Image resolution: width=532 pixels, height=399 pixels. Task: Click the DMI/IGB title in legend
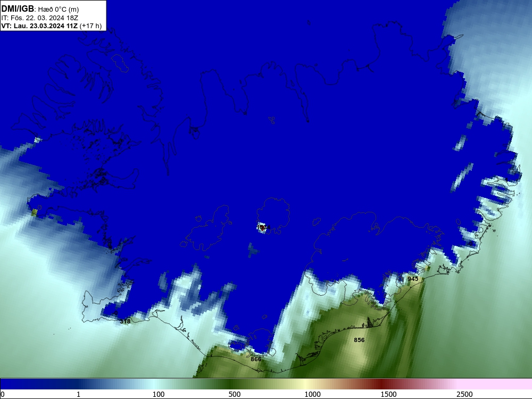tap(18, 9)
